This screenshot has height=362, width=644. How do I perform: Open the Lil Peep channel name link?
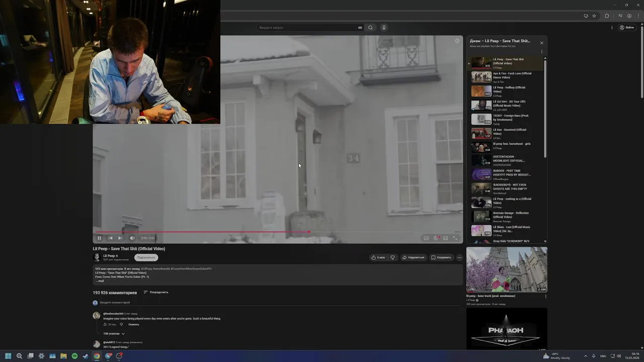pyautogui.click(x=109, y=256)
